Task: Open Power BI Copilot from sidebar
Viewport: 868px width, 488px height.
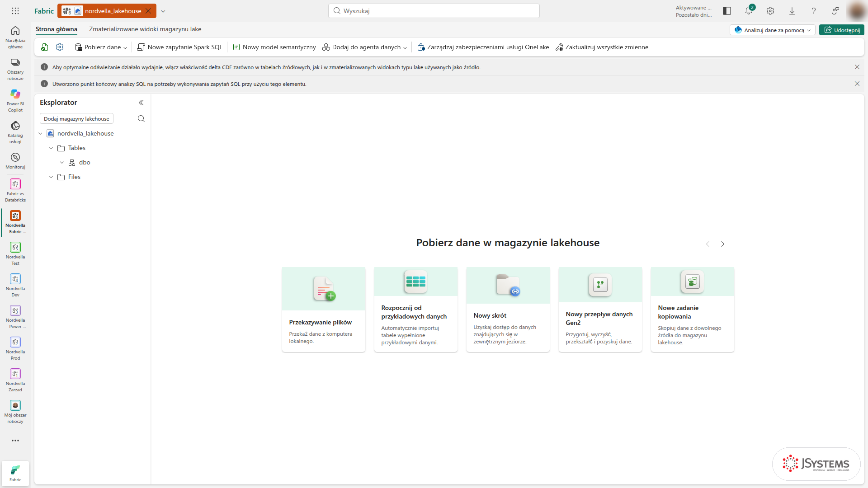Action: pos(15,101)
